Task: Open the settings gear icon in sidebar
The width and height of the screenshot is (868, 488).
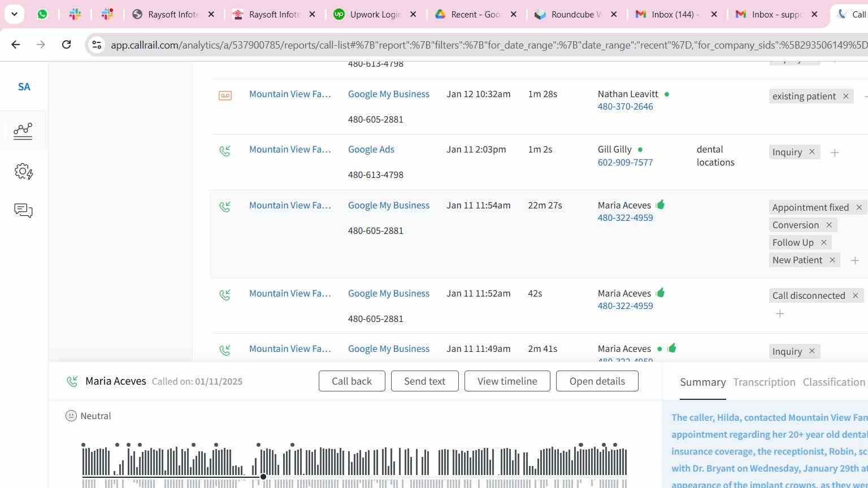Action: (x=23, y=171)
